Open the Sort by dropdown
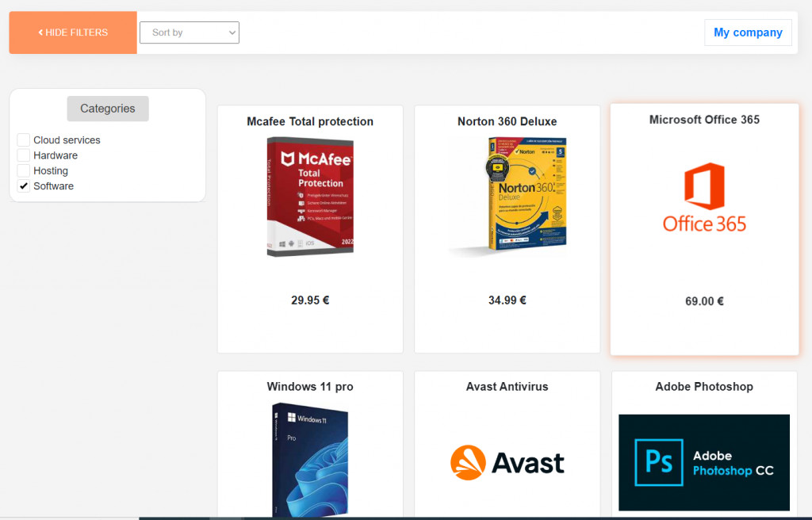This screenshot has height=520, width=812. (190, 32)
